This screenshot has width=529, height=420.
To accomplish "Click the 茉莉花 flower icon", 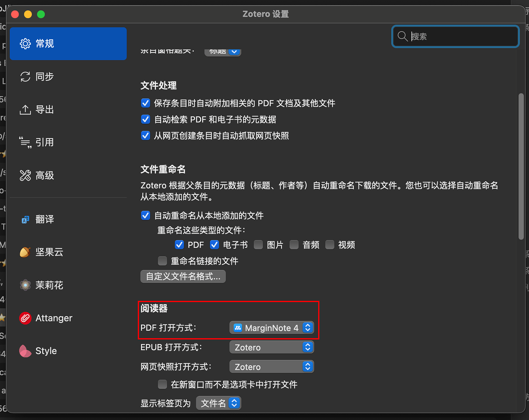I will 25,285.
